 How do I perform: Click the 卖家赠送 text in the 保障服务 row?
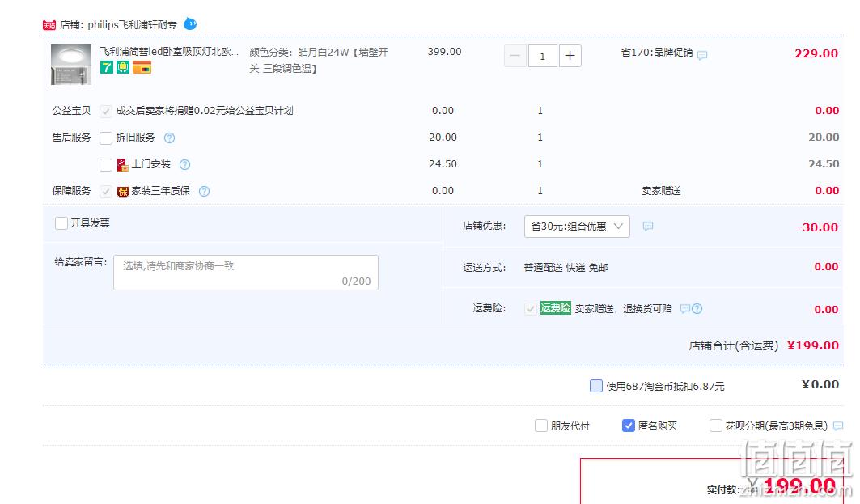point(662,191)
